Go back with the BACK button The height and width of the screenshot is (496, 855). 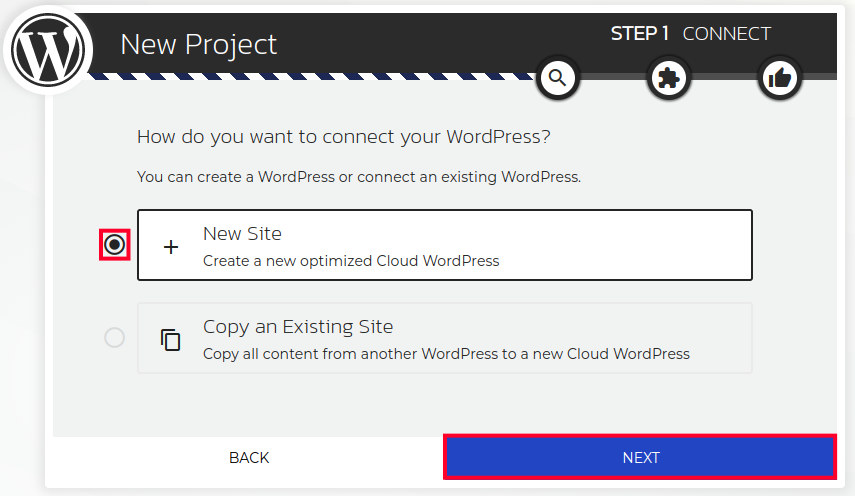(249, 458)
